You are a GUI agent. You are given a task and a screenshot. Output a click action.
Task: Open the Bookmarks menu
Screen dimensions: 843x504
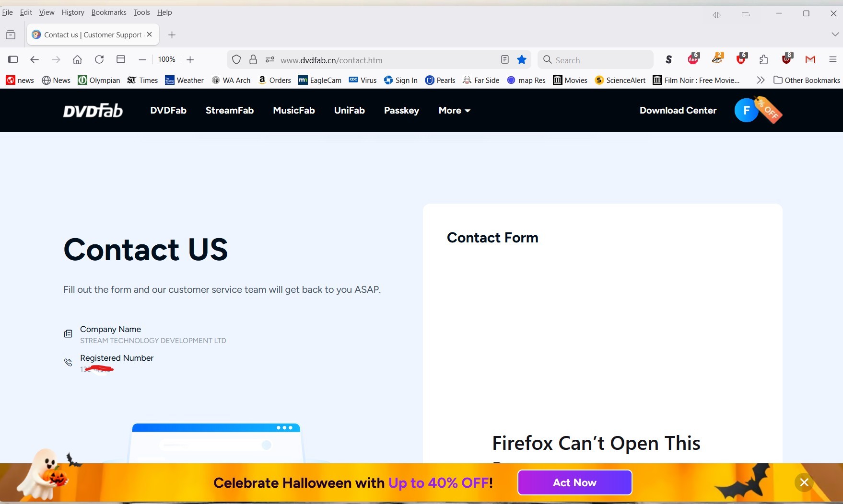(109, 12)
